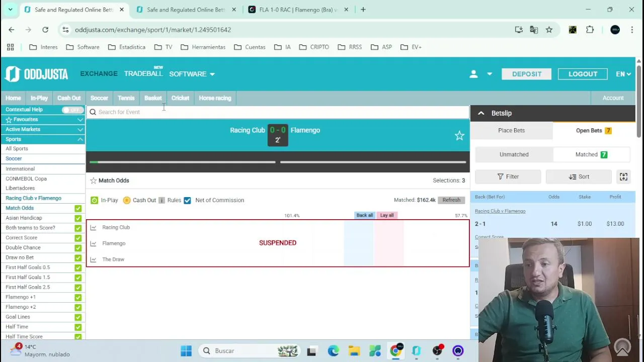
Task: Toggle the Asian Handicap checkbox
Action: click(x=78, y=218)
